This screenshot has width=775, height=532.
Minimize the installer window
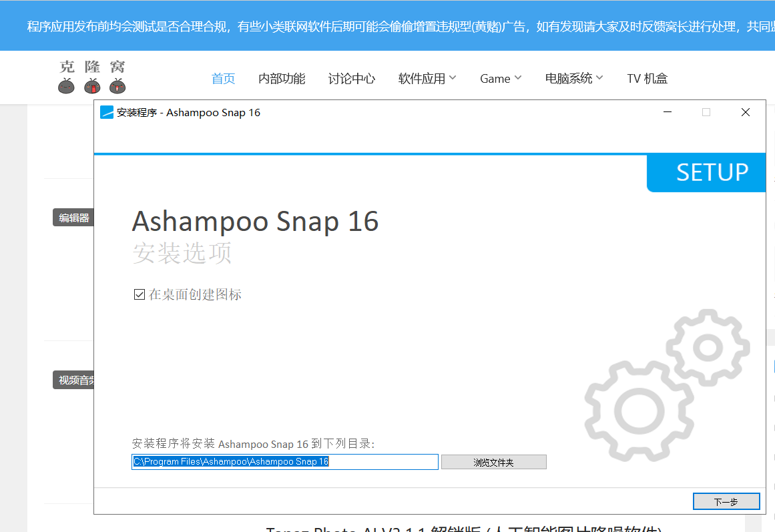[x=668, y=112]
